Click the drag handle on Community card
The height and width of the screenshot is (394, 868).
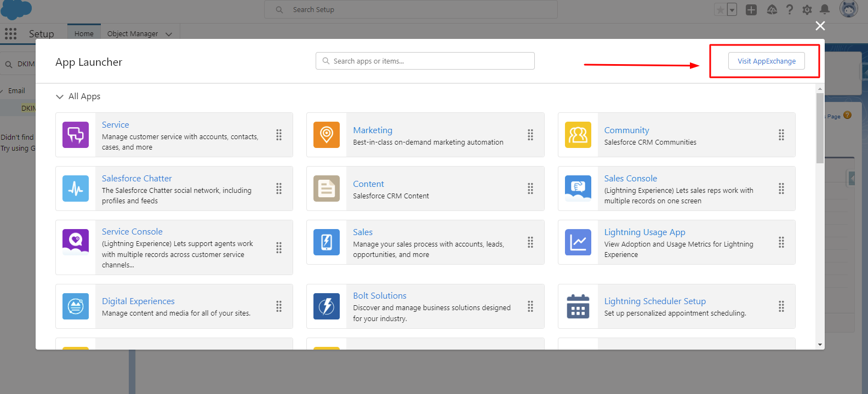[781, 135]
